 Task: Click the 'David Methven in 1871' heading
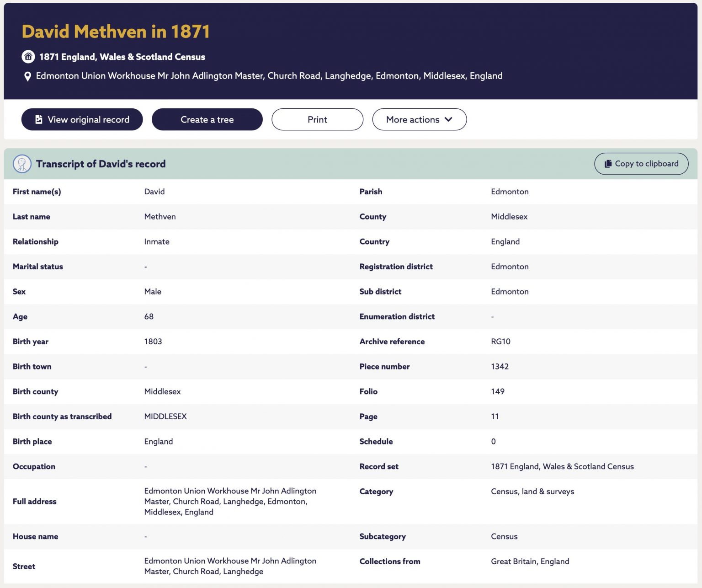(116, 32)
